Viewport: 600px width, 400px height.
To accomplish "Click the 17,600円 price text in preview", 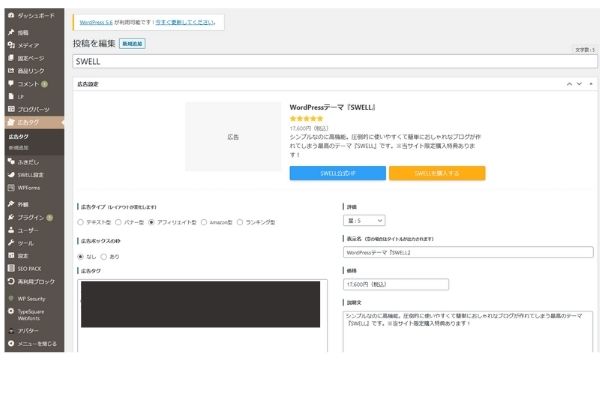I will point(309,128).
